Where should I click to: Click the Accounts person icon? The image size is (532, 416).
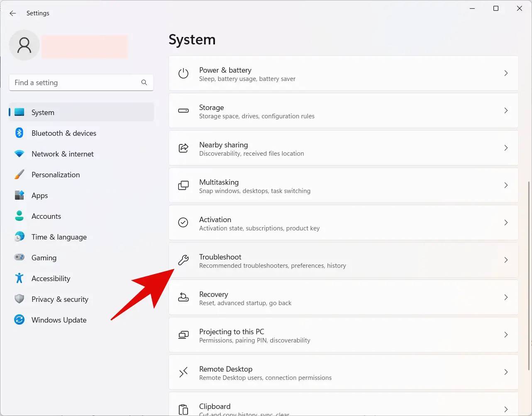(20, 216)
